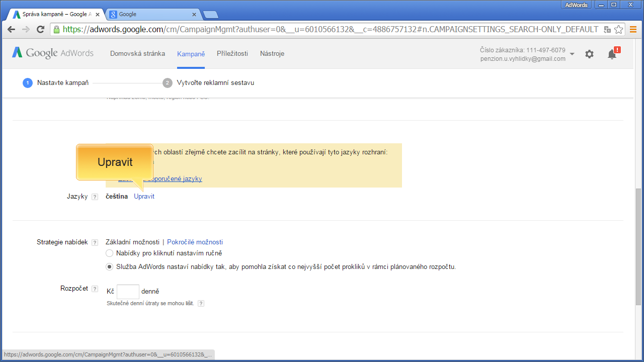Click the daily budget Kč input field
Screen dimensions: 644x362
tap(128, 292)
